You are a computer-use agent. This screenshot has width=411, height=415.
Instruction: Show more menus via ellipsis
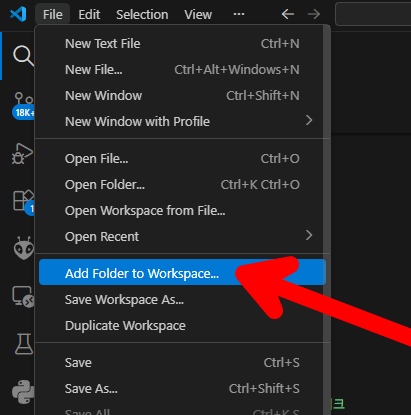pos(239,14)
